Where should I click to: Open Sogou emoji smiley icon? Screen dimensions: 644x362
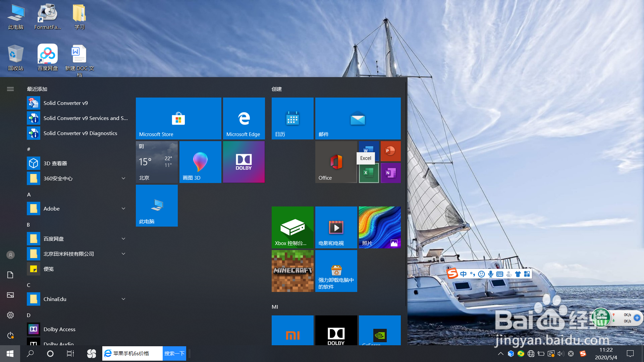(482, 274)
